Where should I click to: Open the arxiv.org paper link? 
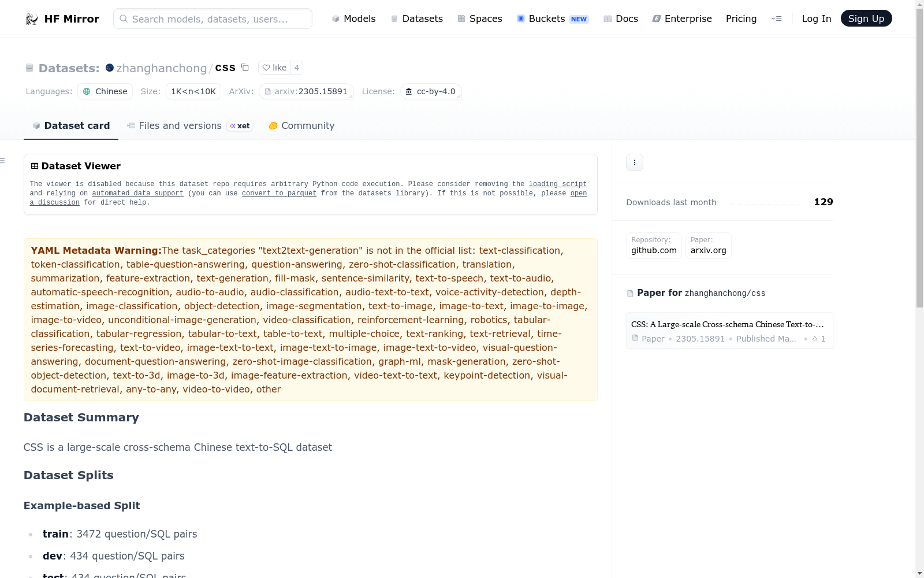coord(709,245)
